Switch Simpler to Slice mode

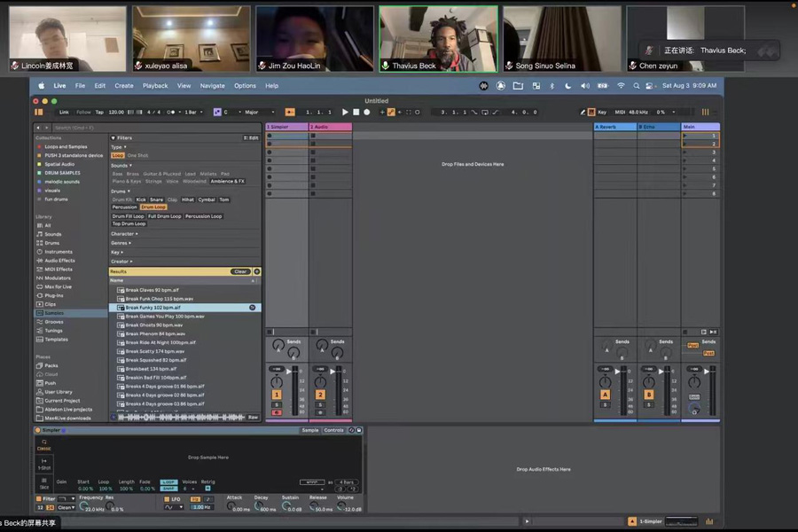[x=43, y=481]
